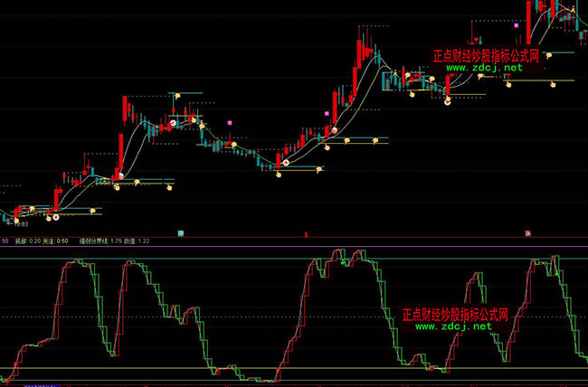Open the top green www.zdcj.net link

tap(483, 68)
